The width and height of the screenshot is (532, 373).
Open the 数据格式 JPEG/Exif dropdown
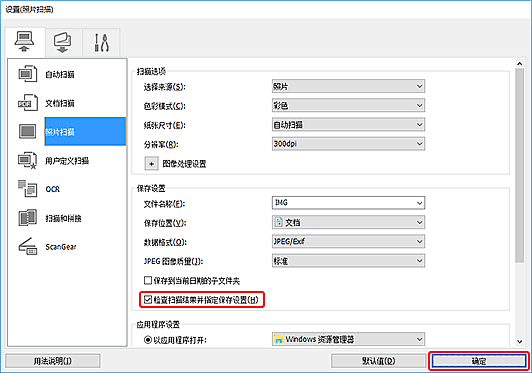pyautogui.click(x=348, y=241)
